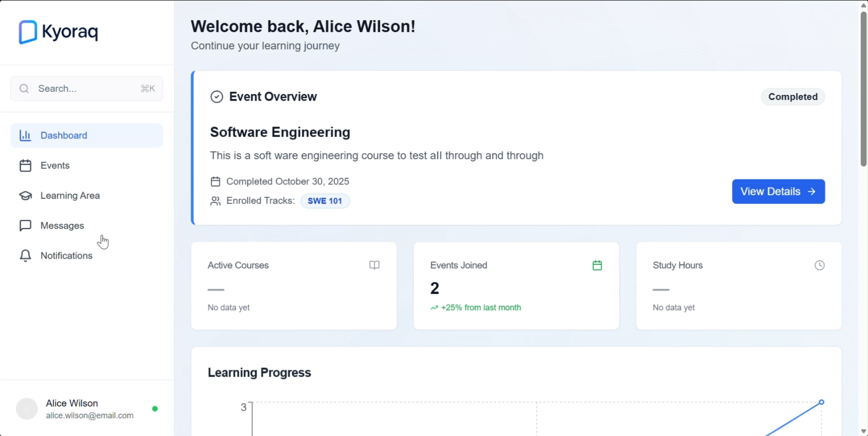868x436 pixels.
Task: Click the Completed status badge
Action: pyautogui.click(x=792, y=97)
